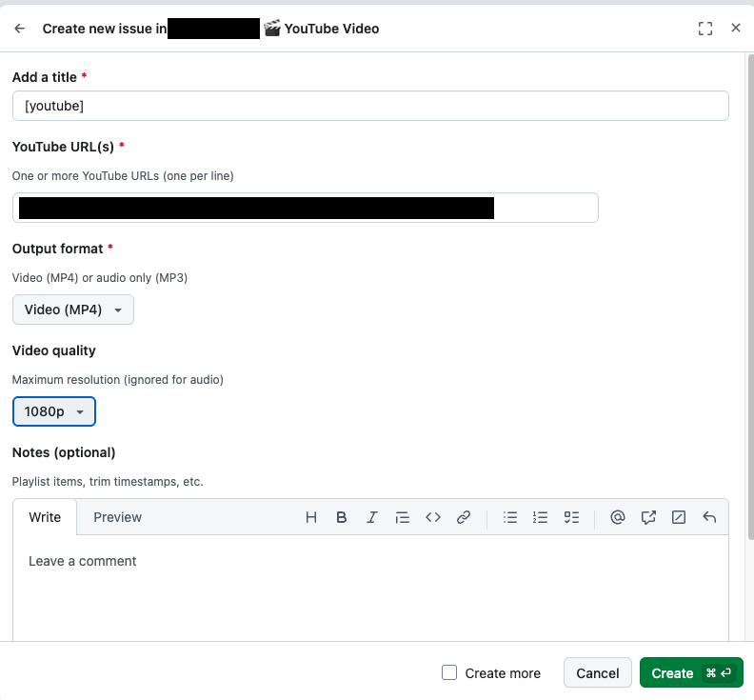
Task: Close the new issue dialog
Action: click(x=735, y=28)
